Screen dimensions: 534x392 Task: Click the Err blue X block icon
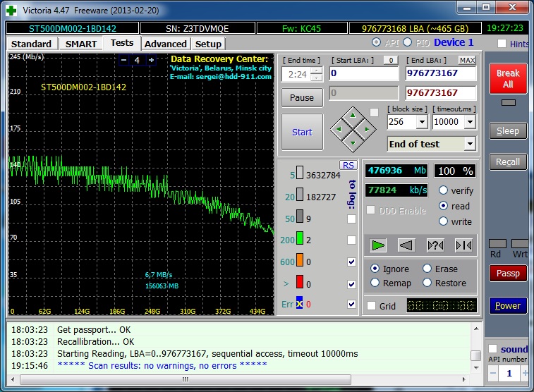pos(299,303)
